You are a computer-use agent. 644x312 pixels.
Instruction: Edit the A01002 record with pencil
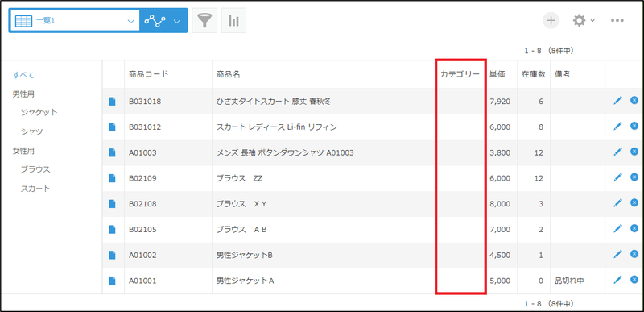[617, 254]
